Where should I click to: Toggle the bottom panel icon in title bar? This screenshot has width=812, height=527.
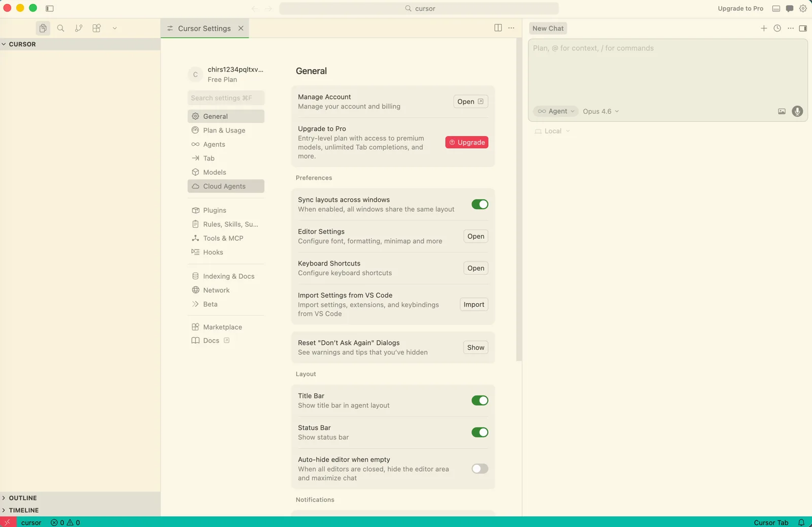click(776, 9)
